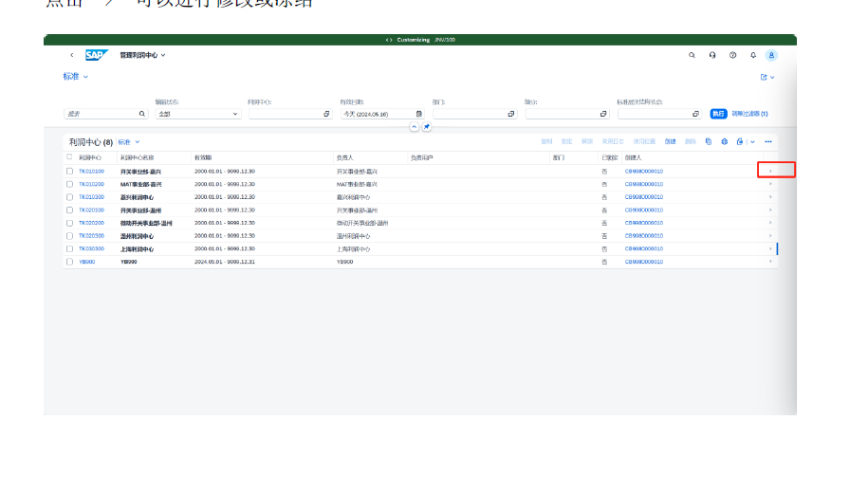The image size is (868, 493).
Task: Click the table settings gear icon
Action: pos(724,141)
